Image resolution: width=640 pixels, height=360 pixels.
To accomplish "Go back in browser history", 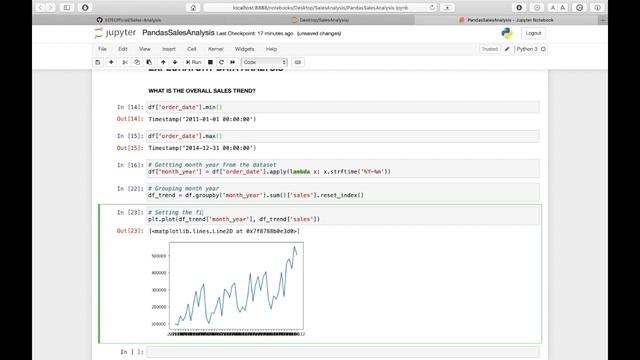I will click(40, 7).
